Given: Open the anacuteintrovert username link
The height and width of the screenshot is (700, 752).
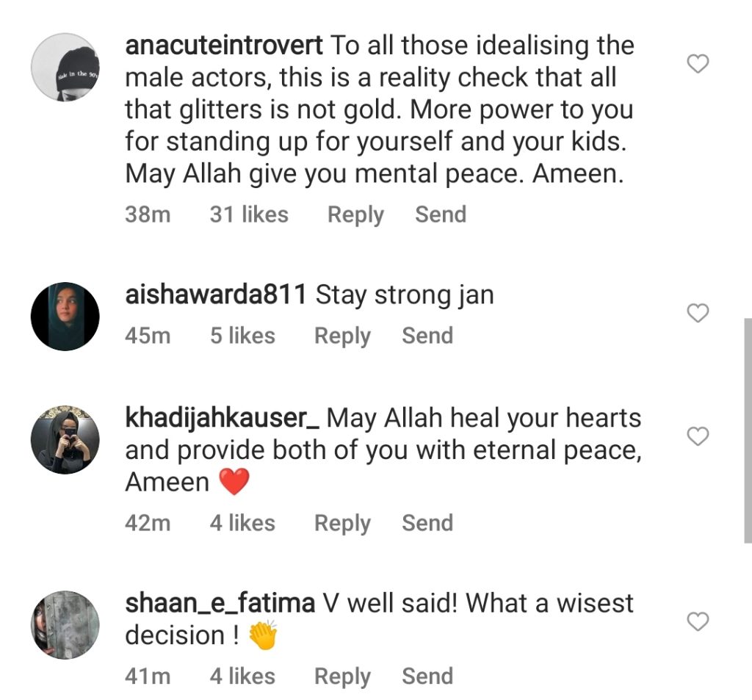Looking at the screenshot, I should point(223,46).
